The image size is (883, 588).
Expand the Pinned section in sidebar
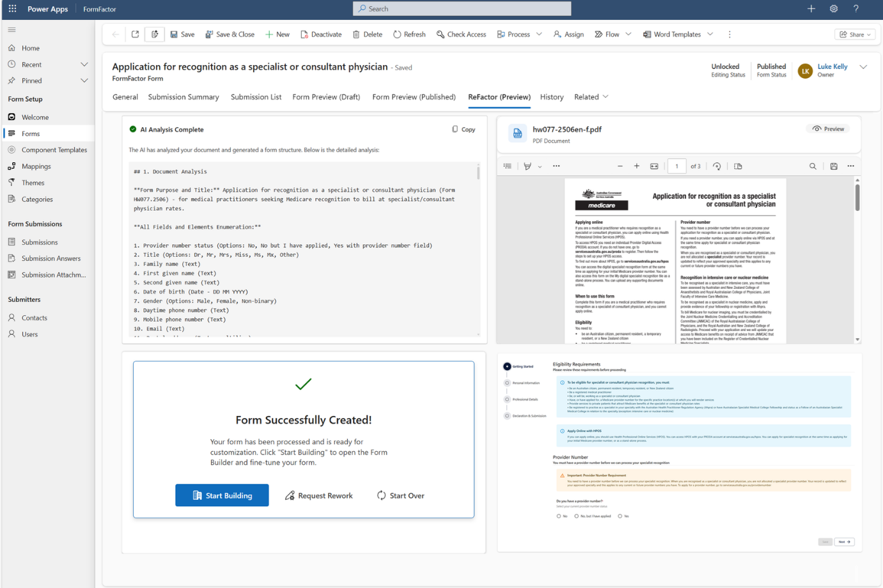[84, 81]
